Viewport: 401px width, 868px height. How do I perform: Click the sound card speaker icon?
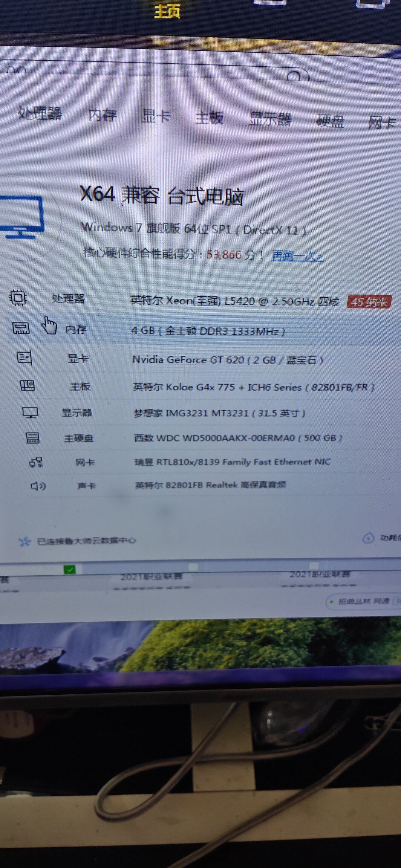coord(38,486)
